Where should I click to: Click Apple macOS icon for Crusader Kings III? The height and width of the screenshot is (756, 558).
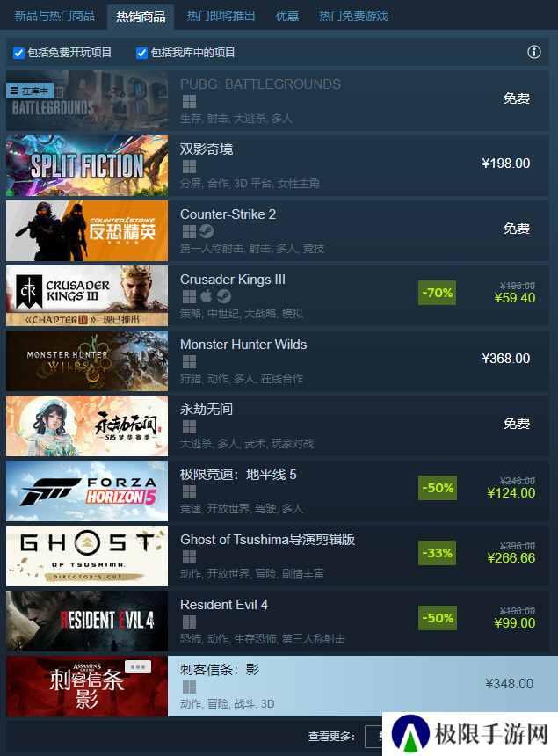pos(207,296)
